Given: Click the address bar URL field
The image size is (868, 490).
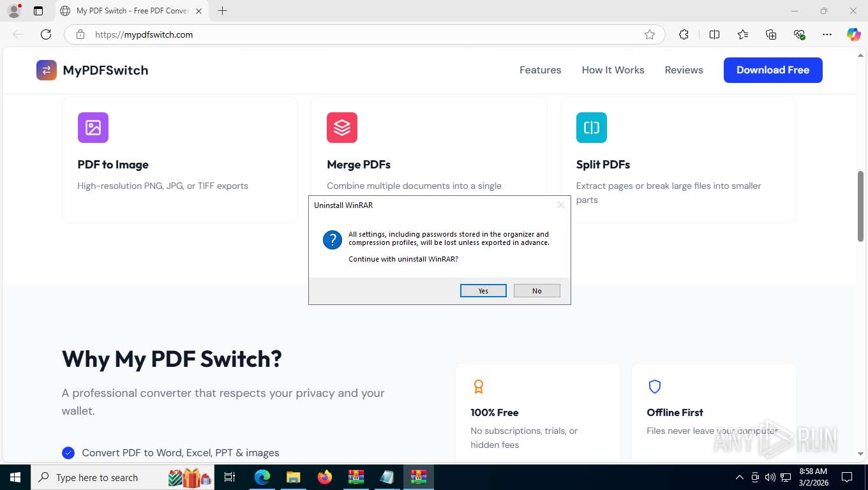Looking at the screenshot, I should [x=364, y=34].
